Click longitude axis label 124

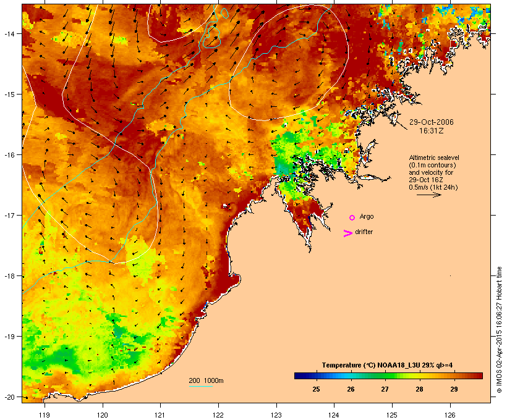334,415
